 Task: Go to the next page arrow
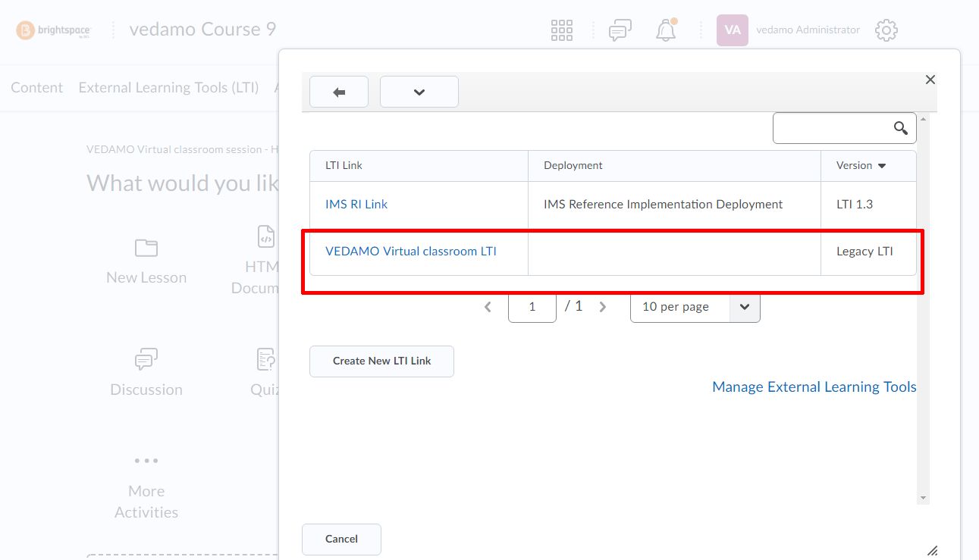coord(603,307)
